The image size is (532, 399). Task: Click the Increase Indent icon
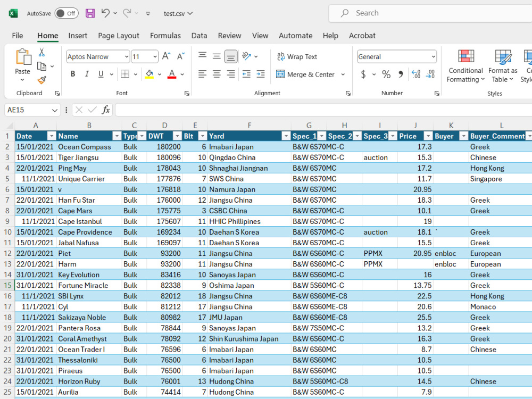coord(261,74)
